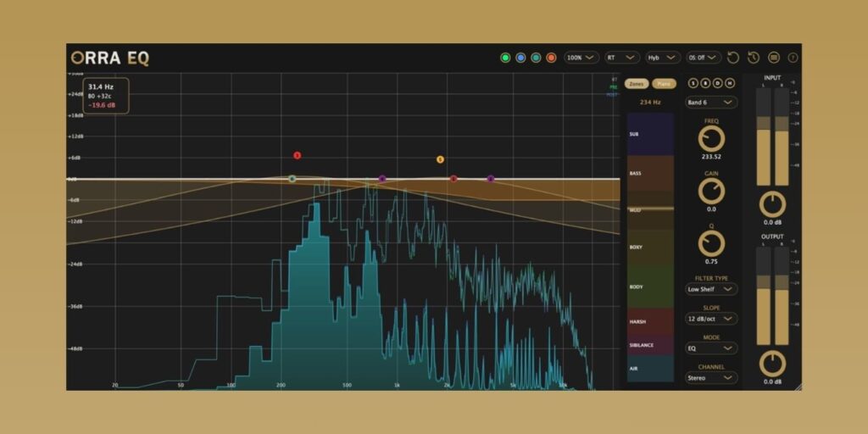Select the red node on the 0dB line

click(x=454, y=178)
